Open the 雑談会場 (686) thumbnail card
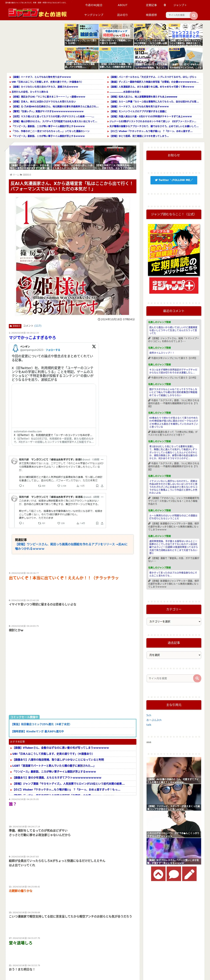Screen dimensions: 210x980 (x=82, y=35)
